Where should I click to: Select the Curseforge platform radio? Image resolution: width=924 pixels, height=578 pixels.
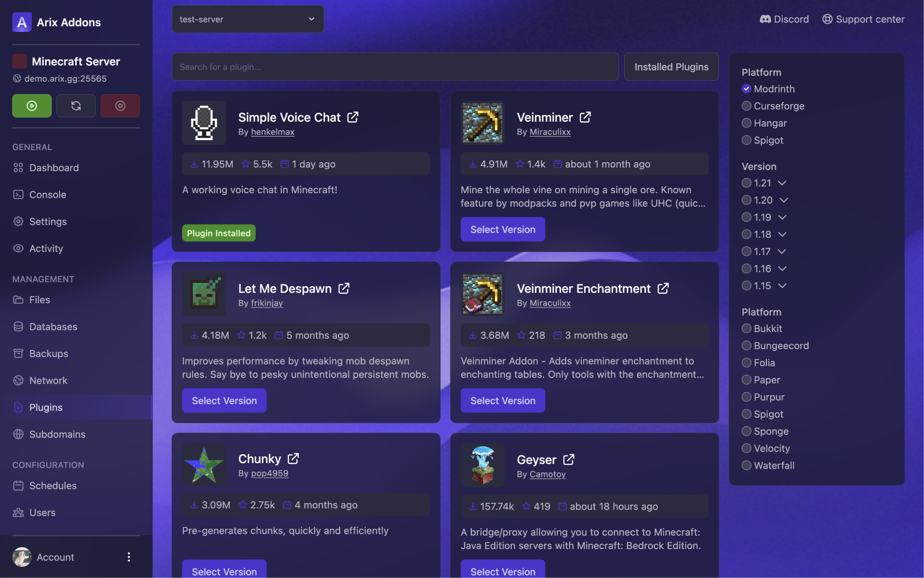pyautogui.click(x=746, y=106)
